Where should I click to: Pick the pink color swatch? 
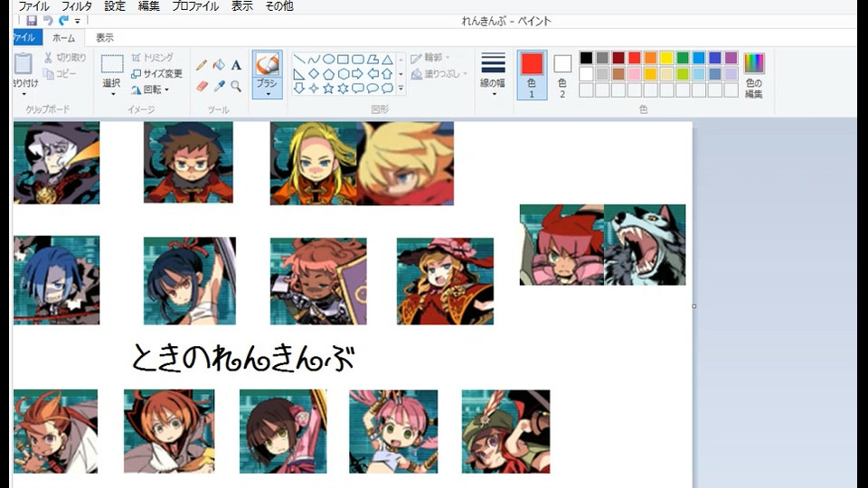(x=635, y=73)
